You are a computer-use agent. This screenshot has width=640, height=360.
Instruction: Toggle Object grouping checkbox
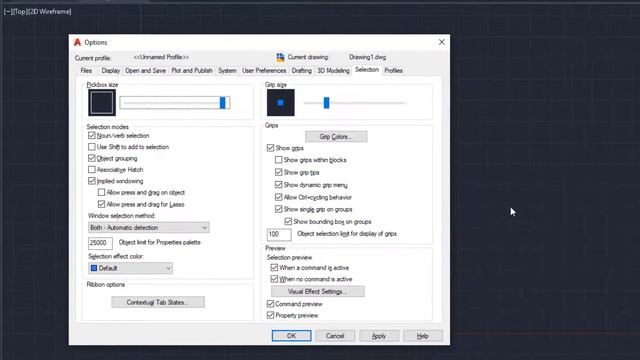click(92, 158)
